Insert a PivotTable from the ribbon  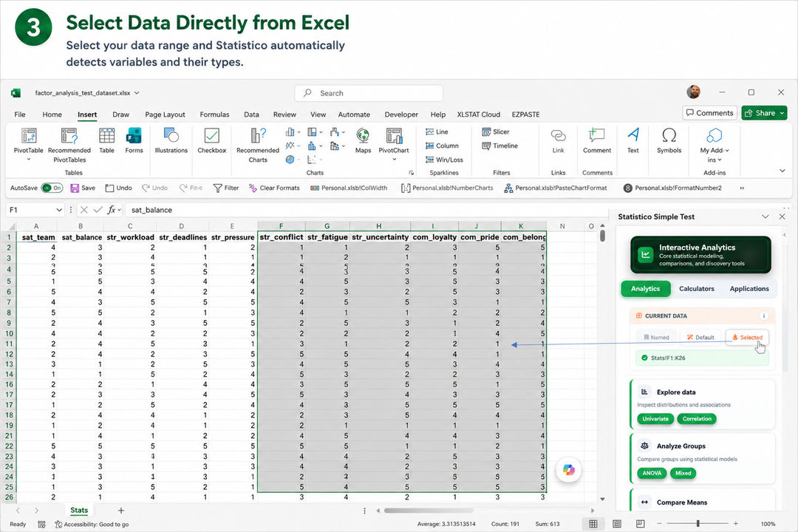(29, 144)
